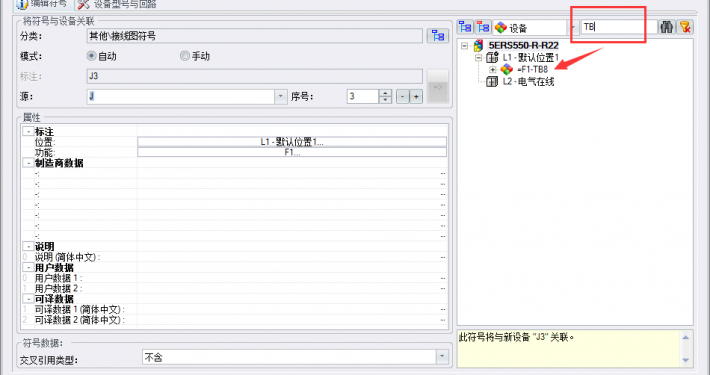The height and width of the screenshot is (375, 710).
Task: Click the second red tree view icon
Action: point(483,27)
